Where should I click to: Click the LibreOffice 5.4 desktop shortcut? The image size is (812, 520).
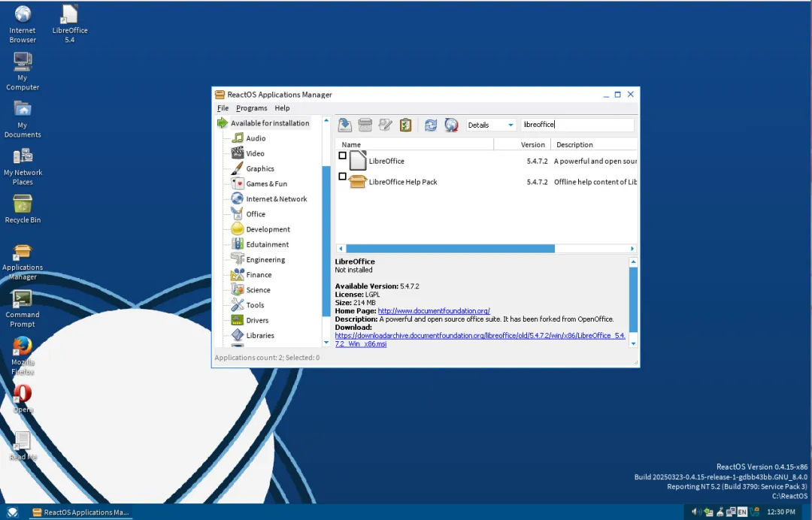tap(70, 24)
